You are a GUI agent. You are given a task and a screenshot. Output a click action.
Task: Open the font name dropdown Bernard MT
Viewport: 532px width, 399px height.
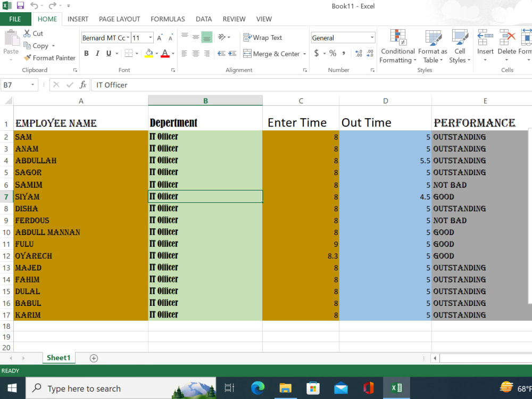coord(128,38)
